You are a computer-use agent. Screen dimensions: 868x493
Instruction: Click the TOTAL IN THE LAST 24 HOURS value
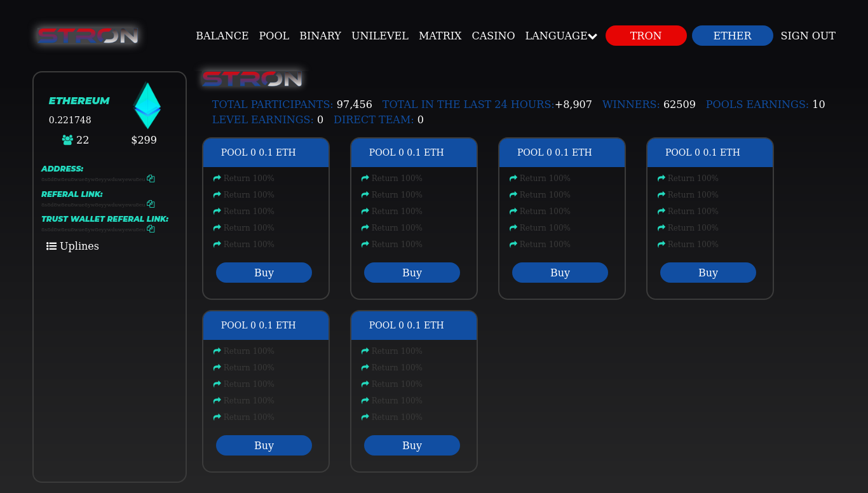(x=573, y=104)
